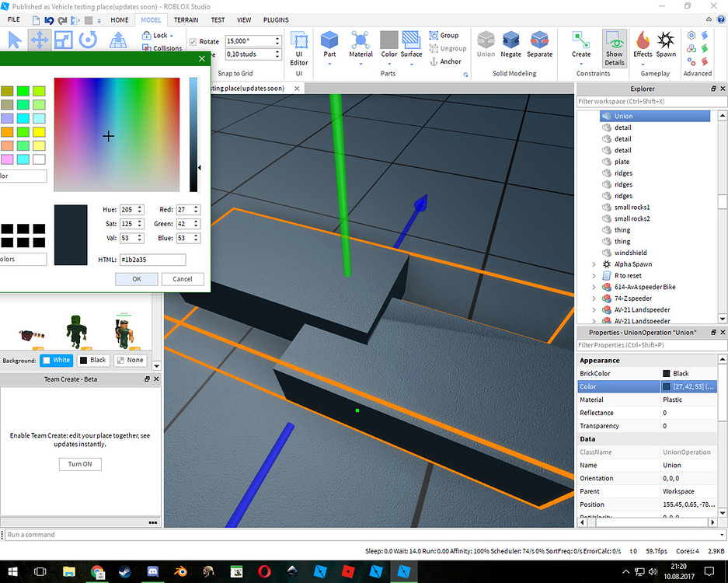Expand the 74-Z speeder model
Viewport: 728px width, 583px height.
click(x=594, y=298)
